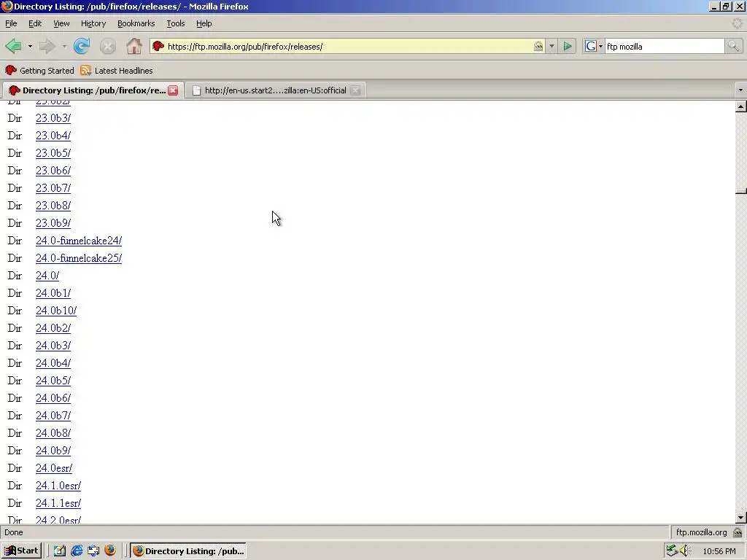Click the site favicon in the address bar

click(x=158, y=46)
